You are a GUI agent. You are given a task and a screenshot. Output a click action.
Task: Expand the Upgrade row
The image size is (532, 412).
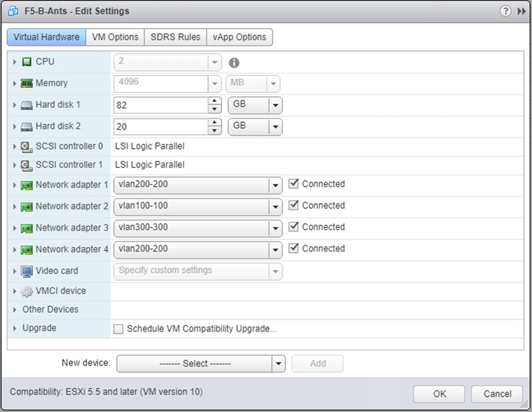[15, 328]
